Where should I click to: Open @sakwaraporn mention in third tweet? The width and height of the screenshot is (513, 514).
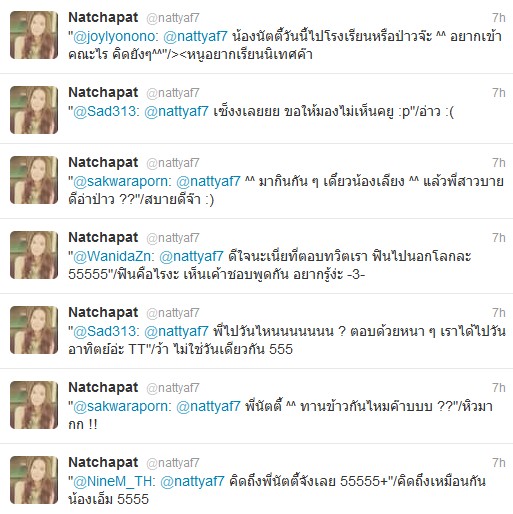pos(122,182)
